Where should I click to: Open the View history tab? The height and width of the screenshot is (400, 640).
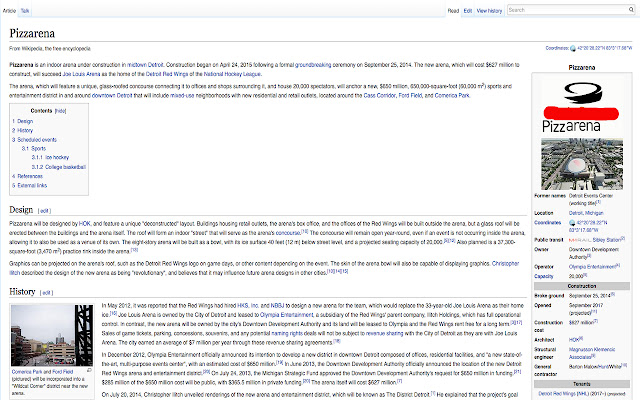point(490,10)
